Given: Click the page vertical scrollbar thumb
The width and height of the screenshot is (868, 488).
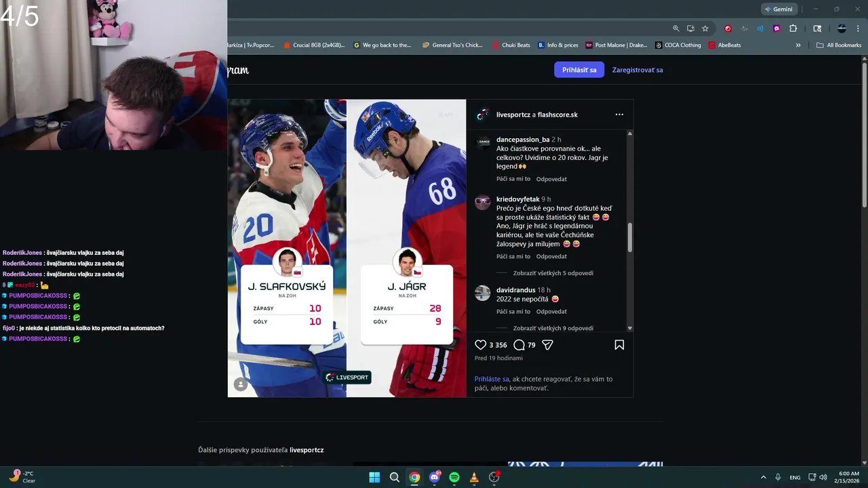Looking at the screenshot, I should [864, 136].
